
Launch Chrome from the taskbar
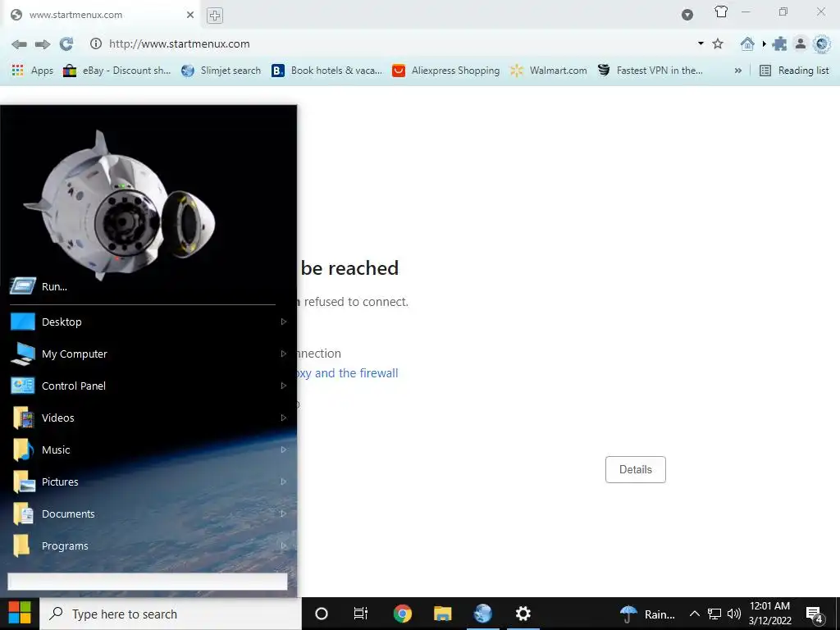(x=402, y=614)
